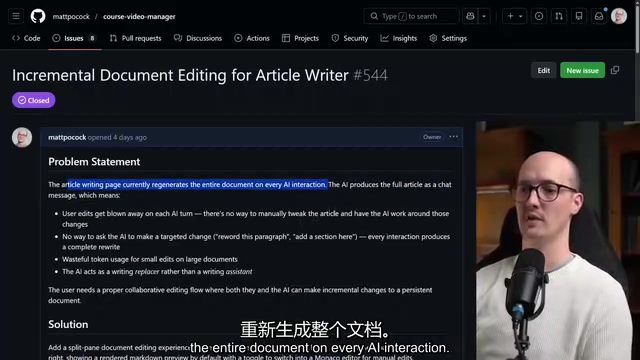Switch to the Insights tab
The width and height of the screenshot is (640, 360).
(x=399, y=38)
